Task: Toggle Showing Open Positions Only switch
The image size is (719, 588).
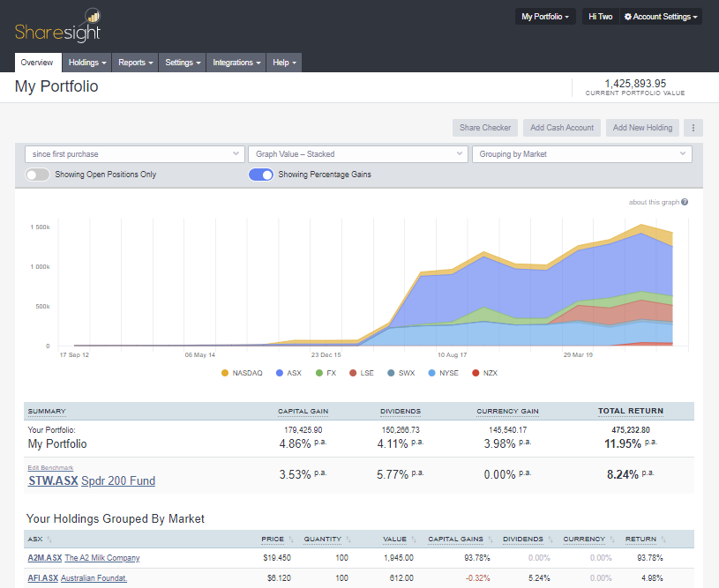Action: [37, 175]
